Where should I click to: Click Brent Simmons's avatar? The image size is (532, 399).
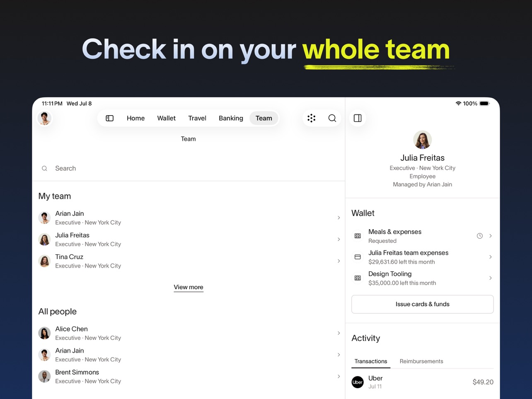click(45, 376)
